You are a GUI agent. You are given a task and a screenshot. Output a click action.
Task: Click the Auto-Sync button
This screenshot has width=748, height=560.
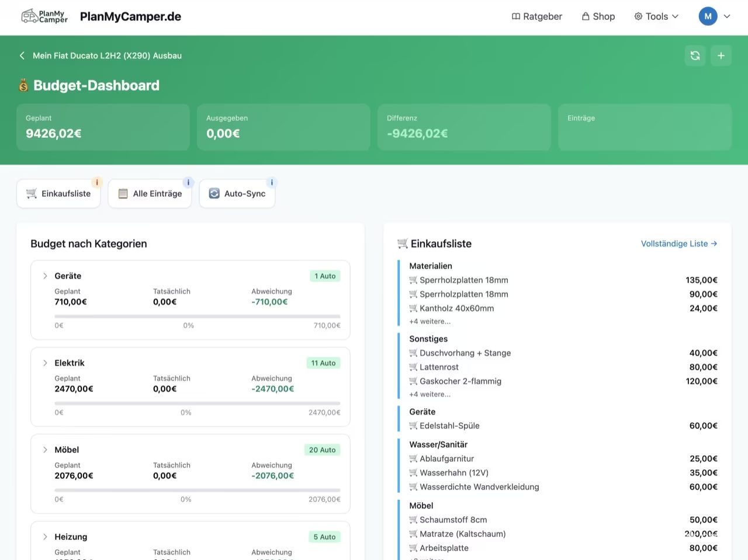[x=237, y=194]
